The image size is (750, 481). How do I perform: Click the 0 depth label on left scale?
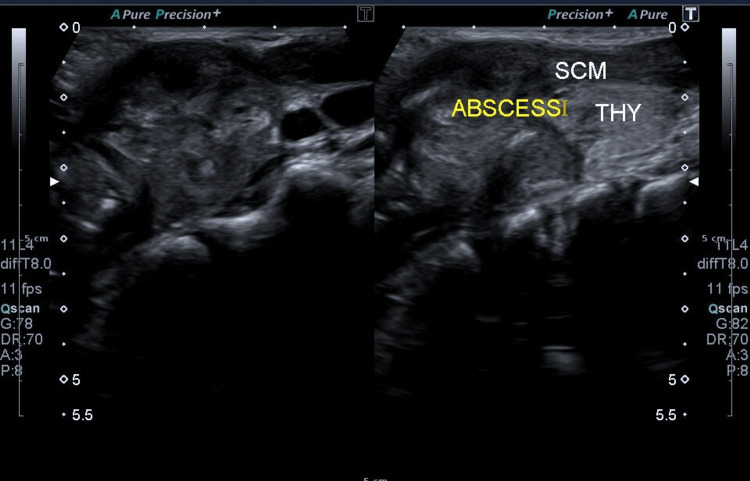(x=76, y=28)
